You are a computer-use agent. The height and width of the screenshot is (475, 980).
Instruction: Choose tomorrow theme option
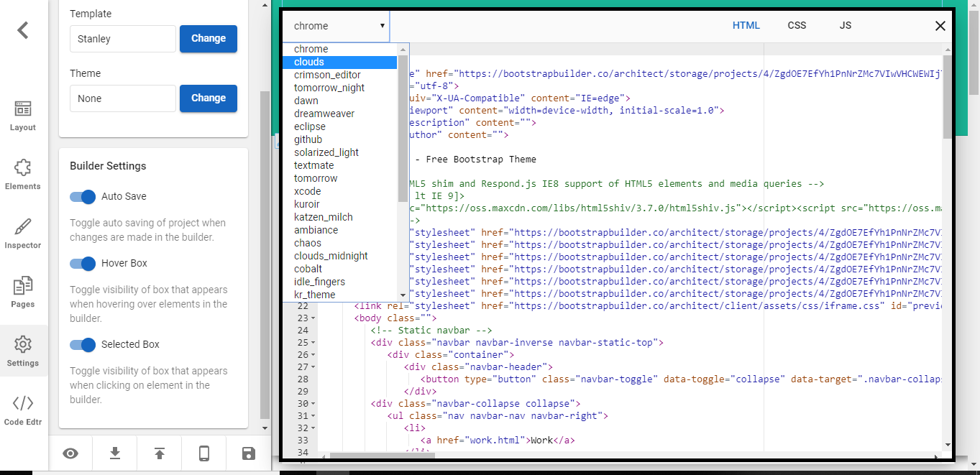click(x=339, y=178)
